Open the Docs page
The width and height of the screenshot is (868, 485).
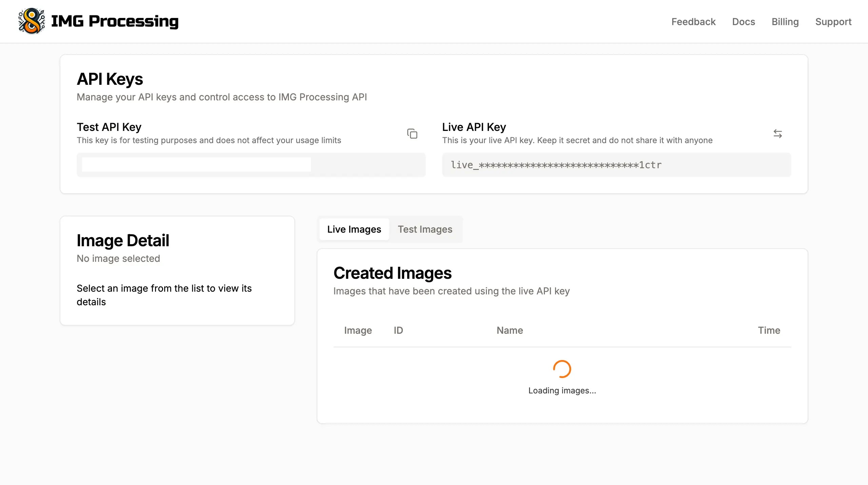(x=744, y=22)
